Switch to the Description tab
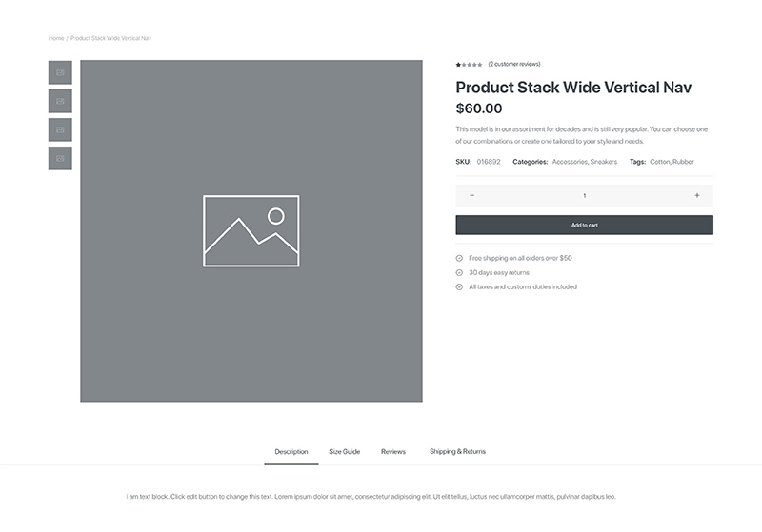 tap(291, 452)
